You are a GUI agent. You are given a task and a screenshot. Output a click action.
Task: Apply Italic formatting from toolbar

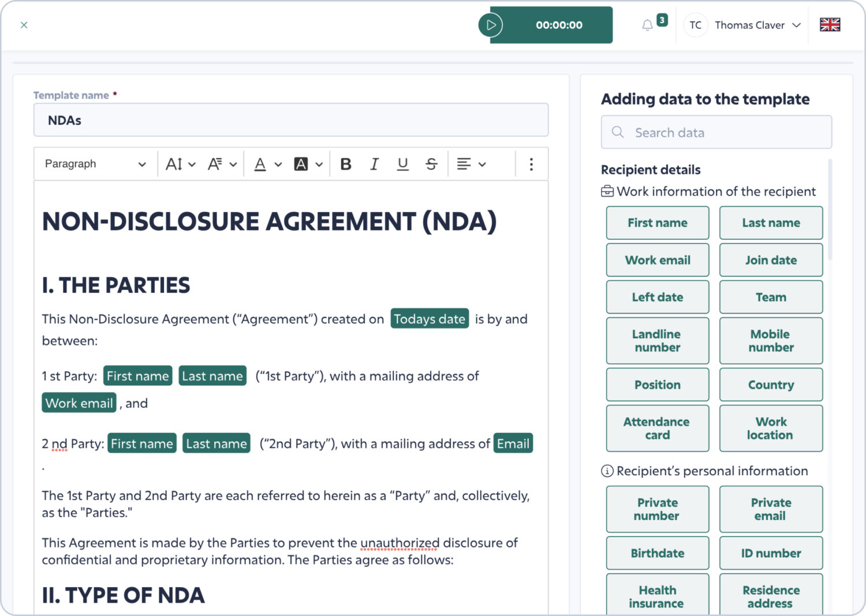(374, 165)
